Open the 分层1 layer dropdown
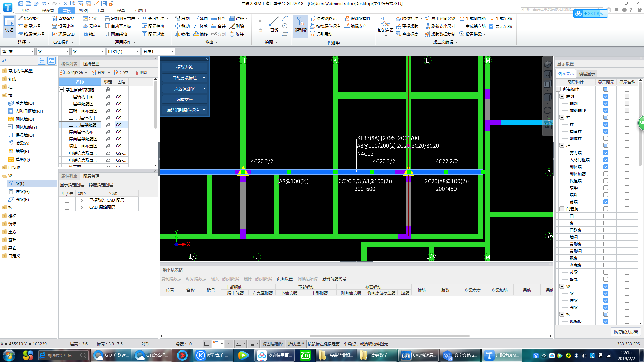Image resolution: width=644 pixels, height=362 pixels. (158, 51)
